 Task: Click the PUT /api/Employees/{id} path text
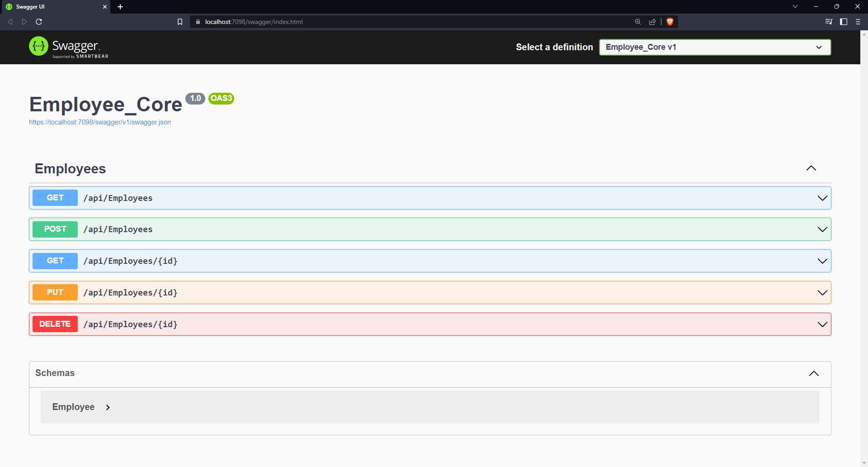[x=130, y=293]
